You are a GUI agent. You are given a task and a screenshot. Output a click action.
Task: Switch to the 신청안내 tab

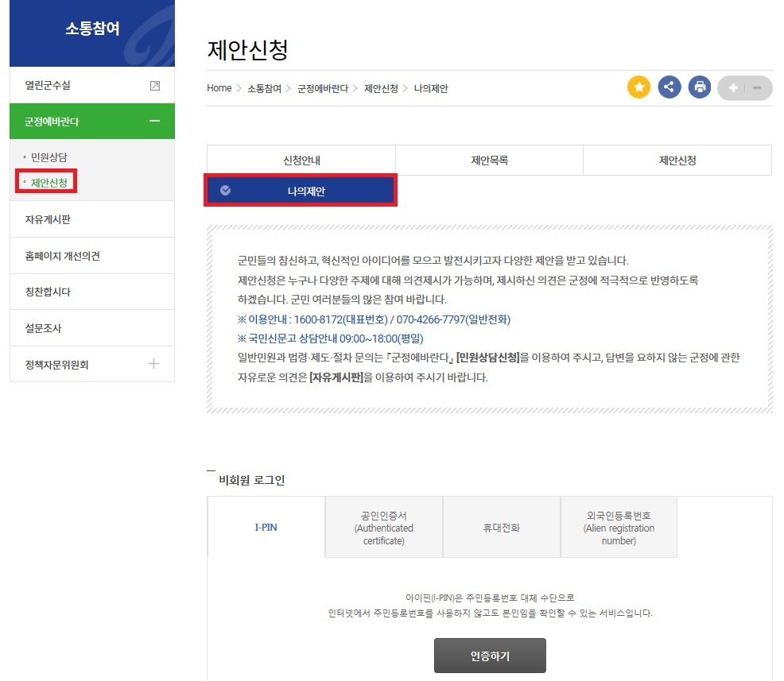click(x=301, y=160)
